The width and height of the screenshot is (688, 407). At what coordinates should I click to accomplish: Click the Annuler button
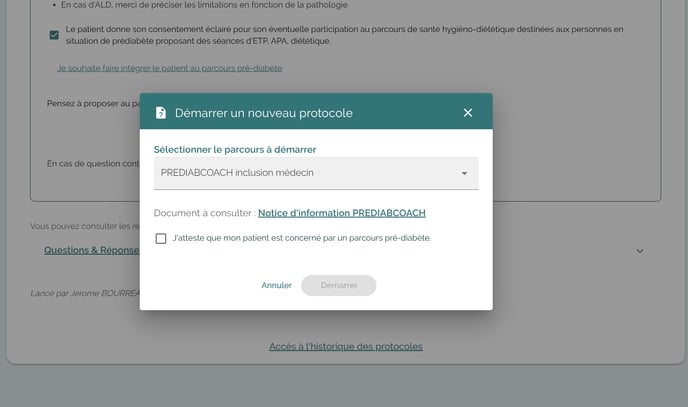276,285
